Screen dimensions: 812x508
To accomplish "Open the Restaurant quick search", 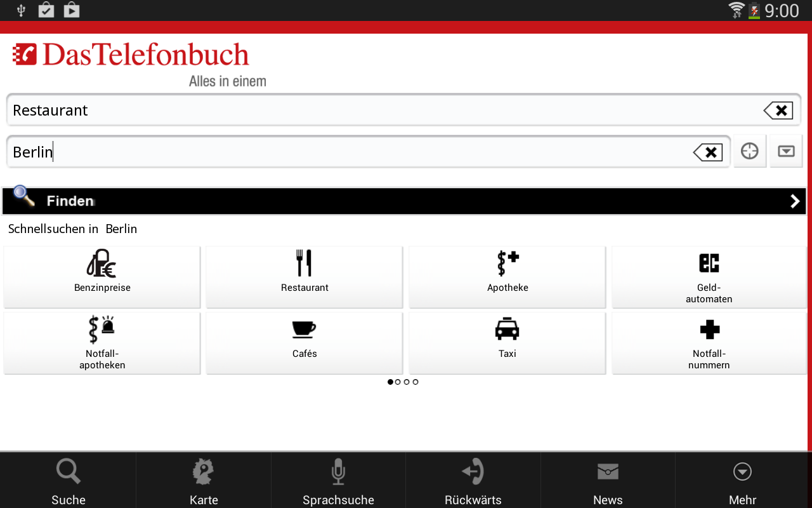I will coord(304,277).
